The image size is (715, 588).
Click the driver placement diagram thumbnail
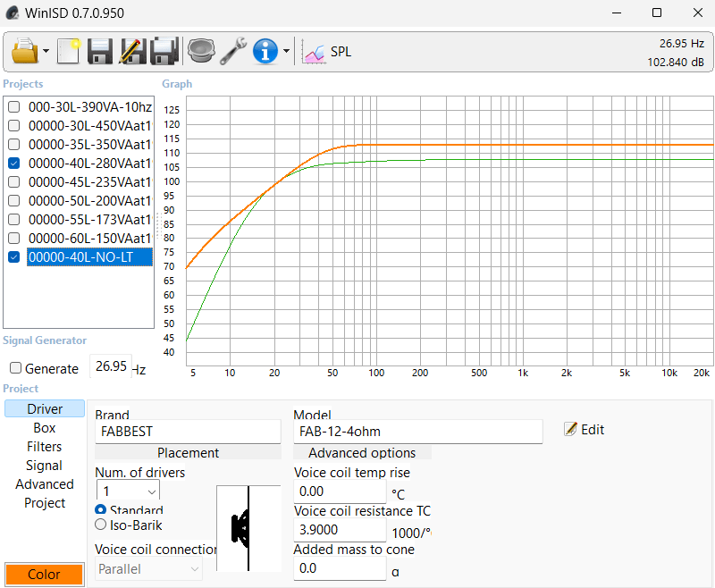(x=248, y=528)
